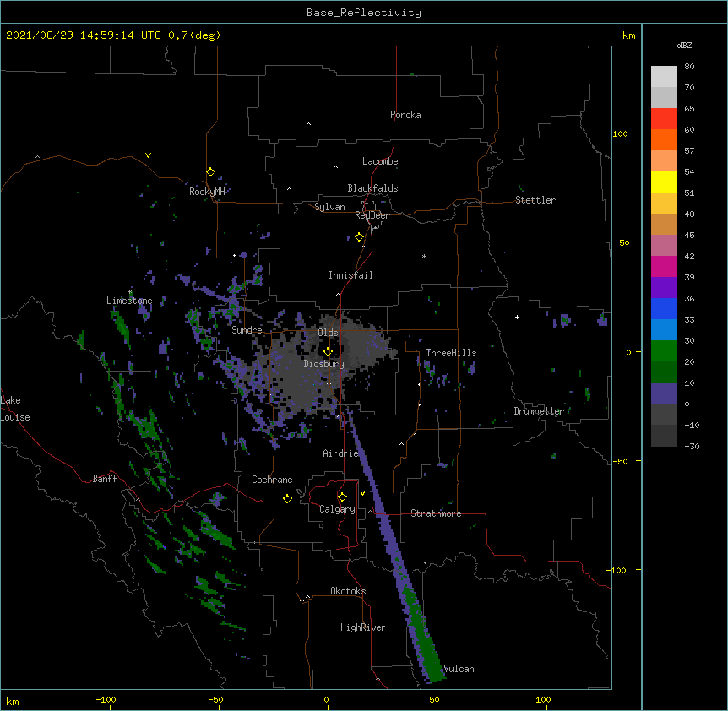Select the red 60–65 dBZ color swatch
Image resolution: width=728 pixels, height=711 pixels.
[x=664, y=119]
